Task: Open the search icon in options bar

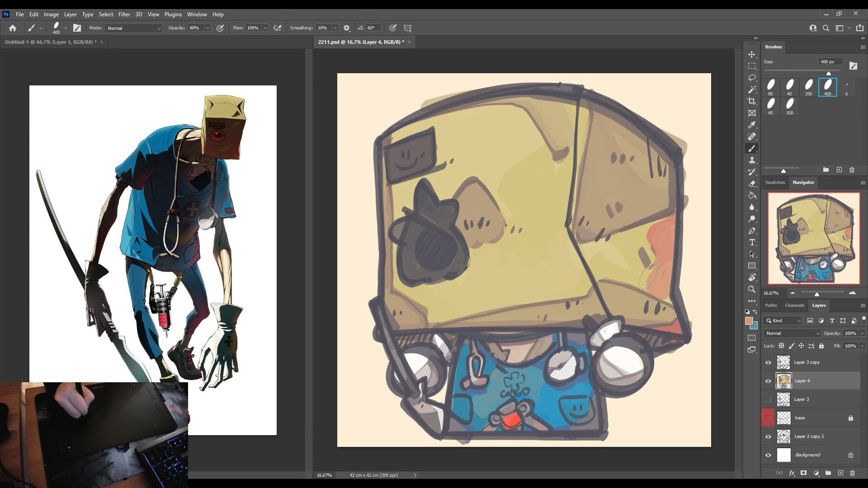Action: click(x=826, y=28)
